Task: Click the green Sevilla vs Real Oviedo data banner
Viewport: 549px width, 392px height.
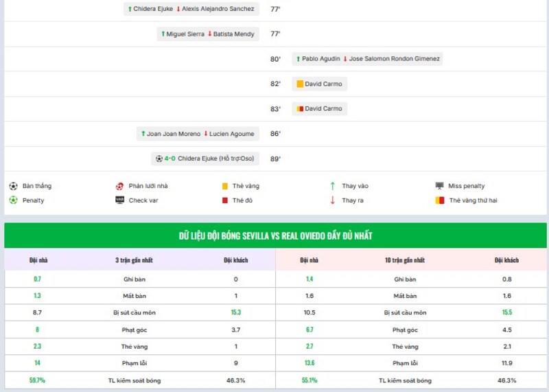Action: 275,235
